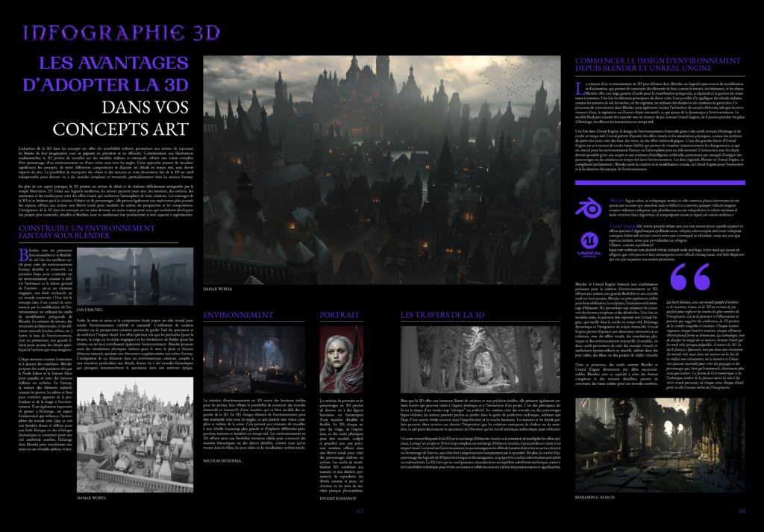Viewport: 764px width, 532px height.
Task: Click the Unreal Engine logo icon
Action: pos(589,245)
